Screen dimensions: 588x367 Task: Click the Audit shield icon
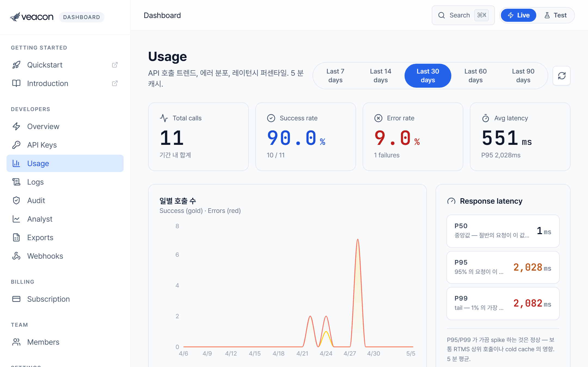click(16, 200)
